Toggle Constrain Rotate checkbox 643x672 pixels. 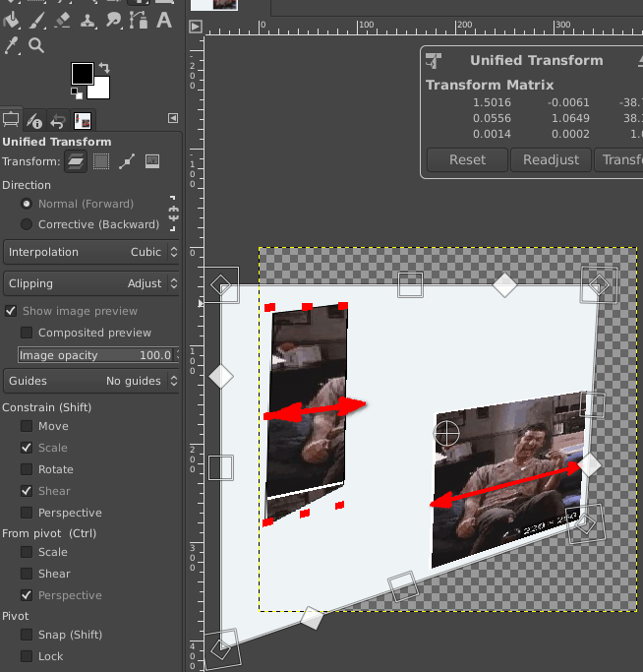28,469
